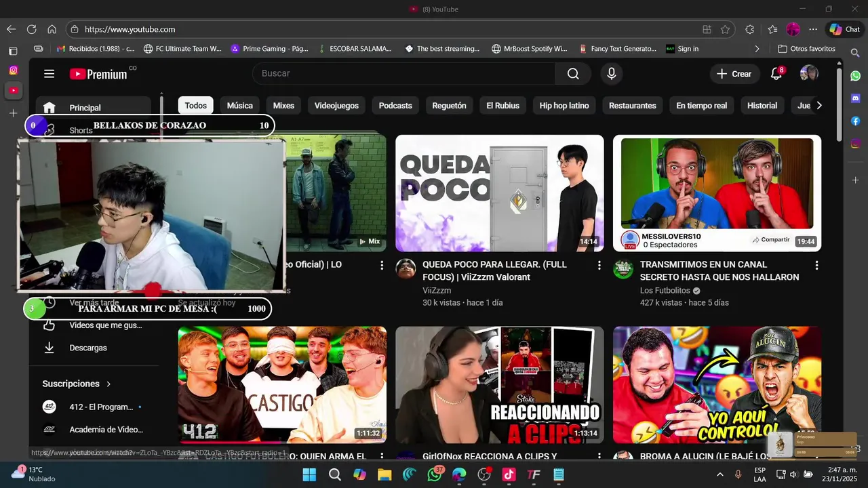This screenshot has width=868, height=488.
Task: Add this page to favorites with the star
Action: click(x=725, y=29)
